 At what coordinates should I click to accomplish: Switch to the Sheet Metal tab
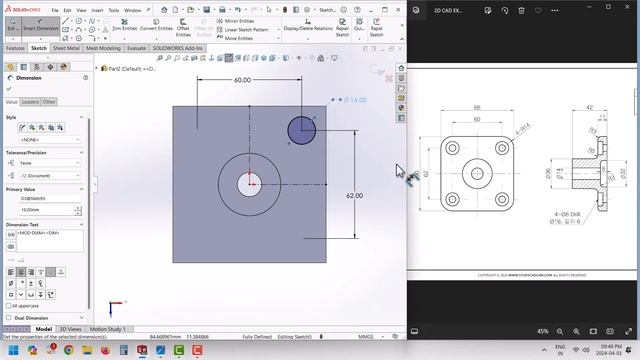tap(66, 48)
